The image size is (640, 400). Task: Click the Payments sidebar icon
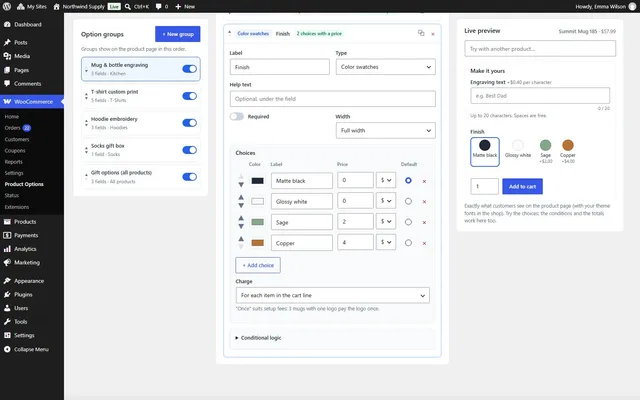coord(7,236)
